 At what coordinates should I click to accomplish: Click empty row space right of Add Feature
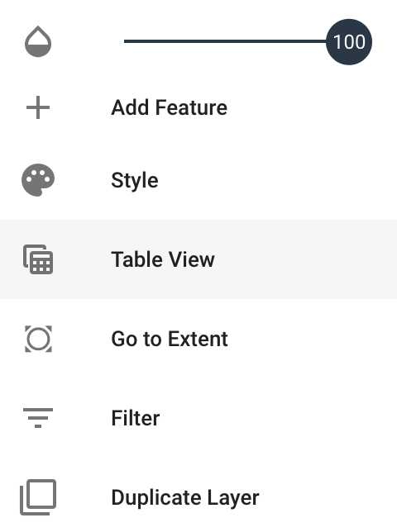click(312, 107)
